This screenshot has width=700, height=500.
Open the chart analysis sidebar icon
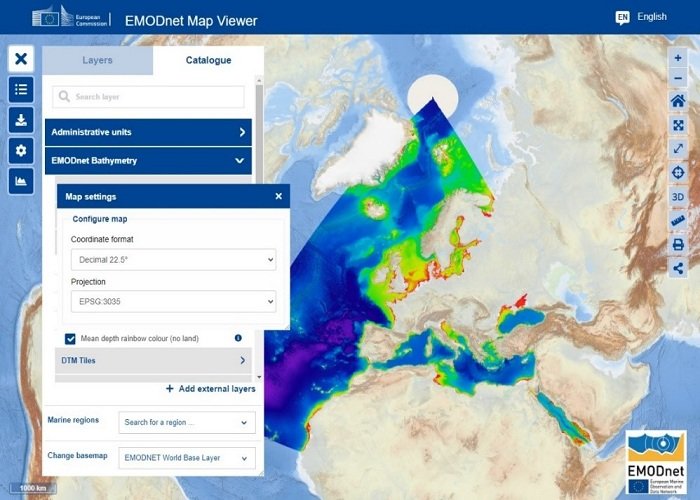(21, 181)
